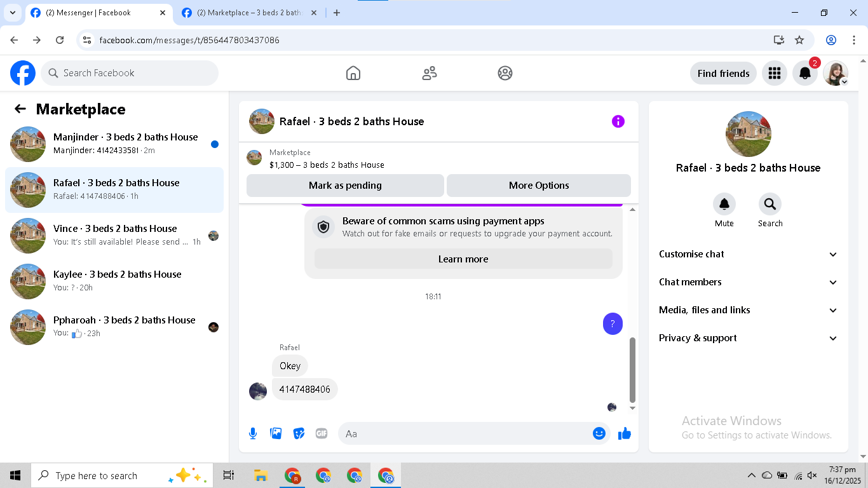Attach a photo or file icon
This screenshot has width=868, height=488.
point(276,433)
